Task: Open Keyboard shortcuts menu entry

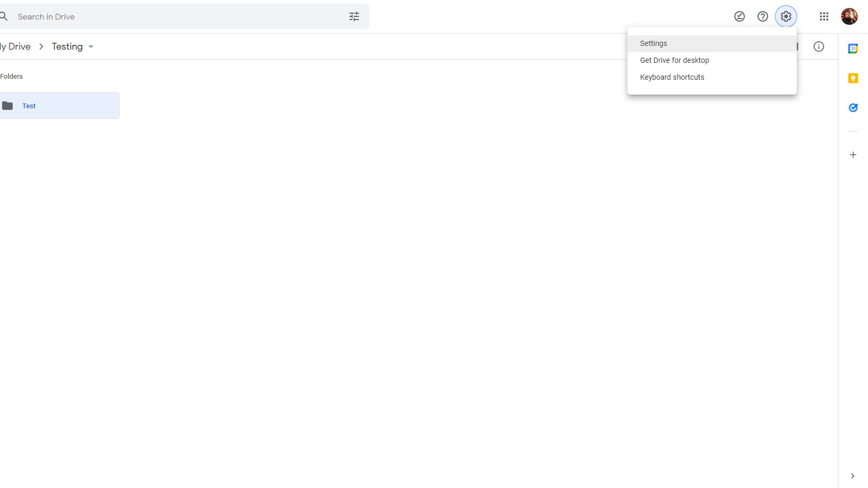Action: (712, 77)
